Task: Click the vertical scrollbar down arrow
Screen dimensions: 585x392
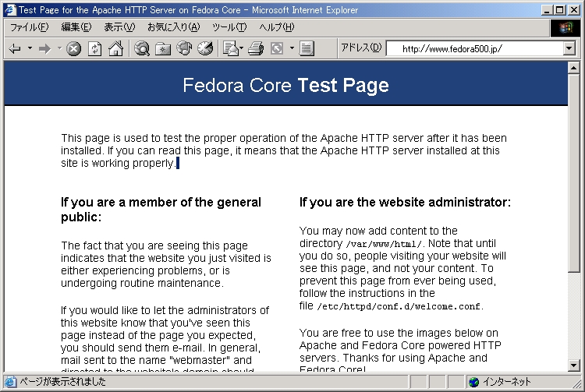Action: (573, 366)
